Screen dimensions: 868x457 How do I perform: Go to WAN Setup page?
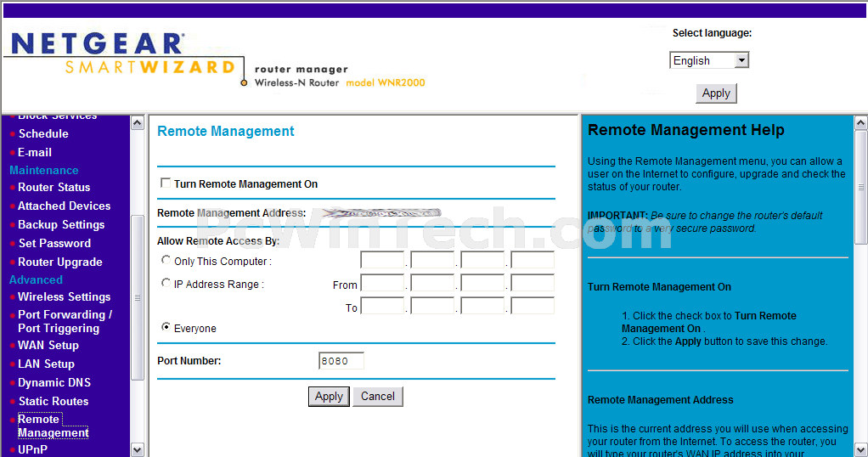48,345
